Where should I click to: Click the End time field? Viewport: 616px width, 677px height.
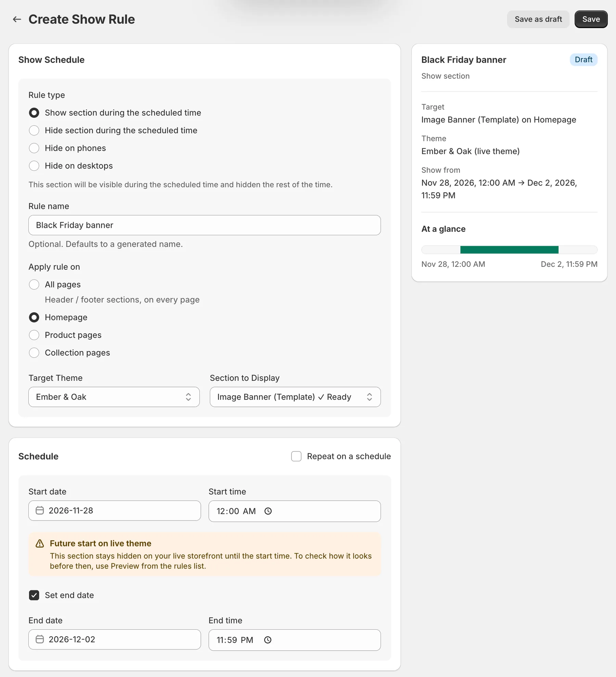tap(295, 640)
